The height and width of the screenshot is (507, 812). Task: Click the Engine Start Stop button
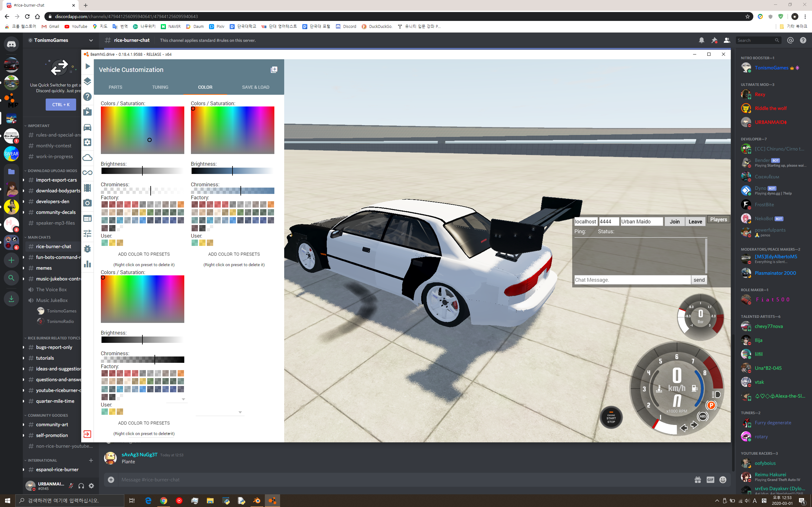[611, 418]
